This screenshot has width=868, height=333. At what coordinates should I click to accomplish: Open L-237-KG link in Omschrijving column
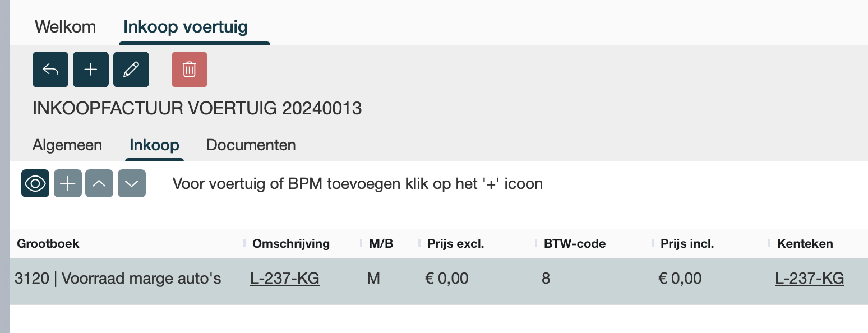coord(285,278)
